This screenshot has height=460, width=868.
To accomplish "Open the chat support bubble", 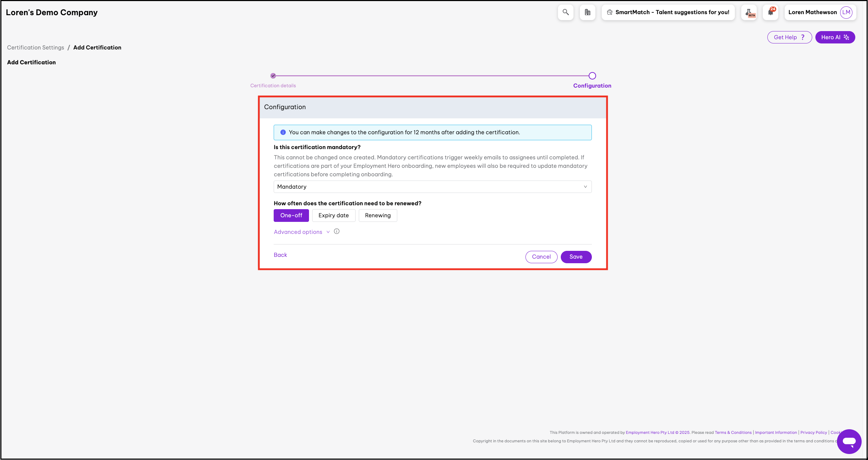I will [849, 441].
